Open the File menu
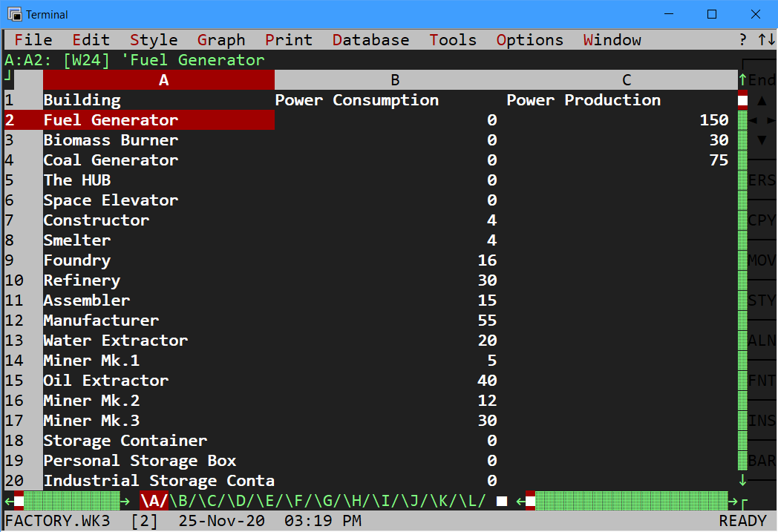The width and height of the screenshot is (778, 532). (x=33, y=39)
